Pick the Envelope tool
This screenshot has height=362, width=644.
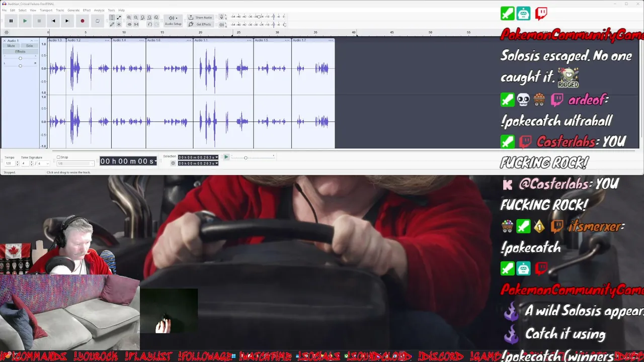coord(119,18)
